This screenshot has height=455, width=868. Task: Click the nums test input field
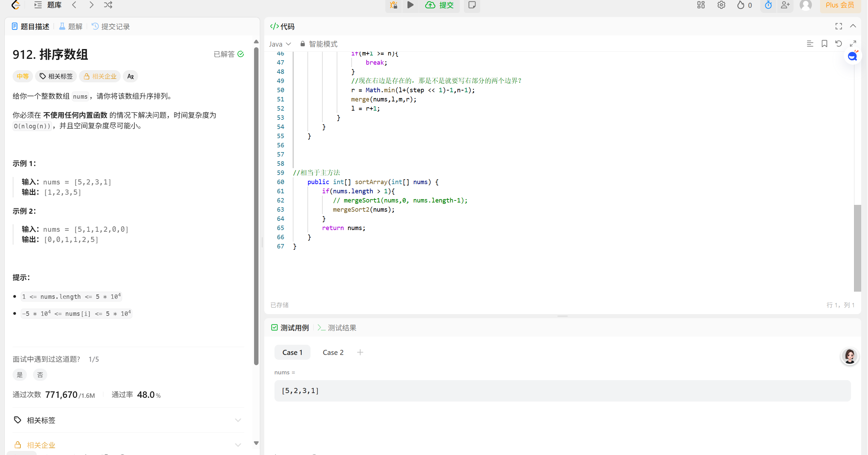point(562,391)
